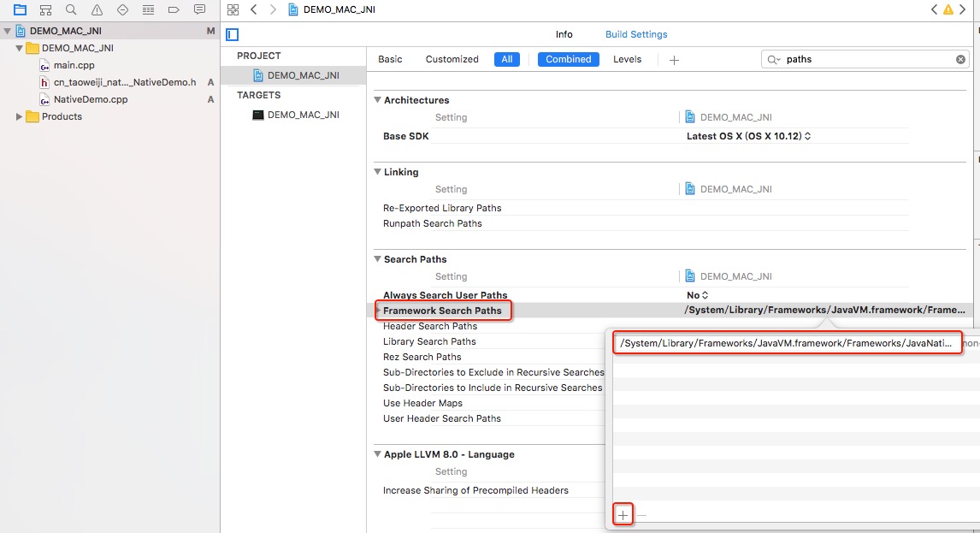Switch to the Combined view
The width and height of the screenshot is (980, 533).
pyautogui.click(x=568, y=59)
